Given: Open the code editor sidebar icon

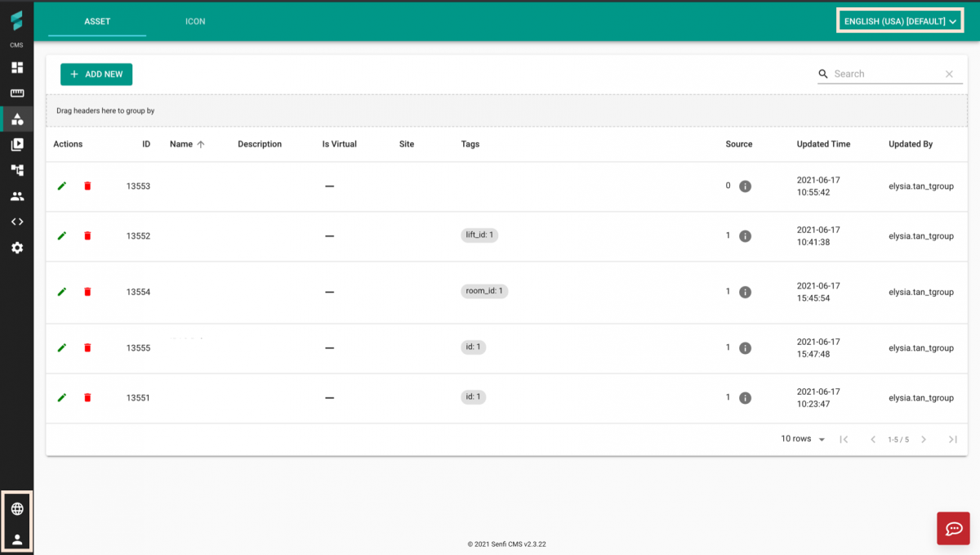Looking at the screenshot, I should point(16,221).
